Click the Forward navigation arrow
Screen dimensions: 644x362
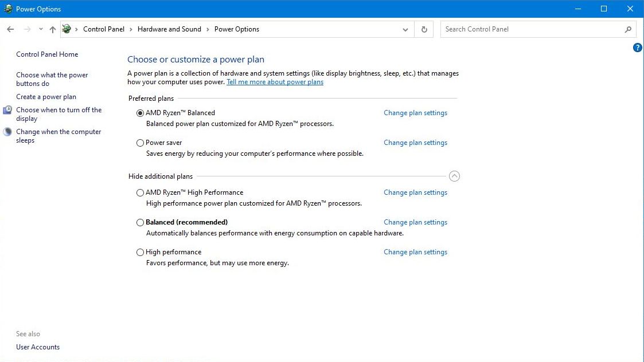pyautogui.click(x=27, y=29)
